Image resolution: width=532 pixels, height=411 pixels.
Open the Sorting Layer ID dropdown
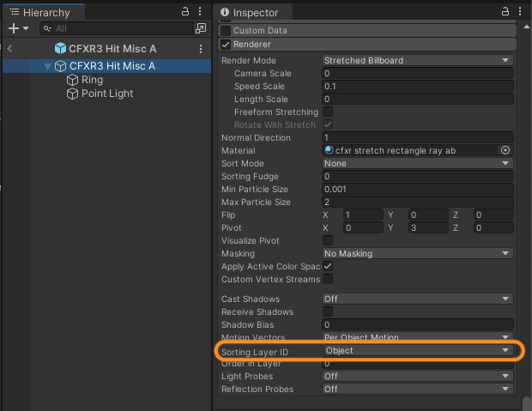(x=418, y=350)
